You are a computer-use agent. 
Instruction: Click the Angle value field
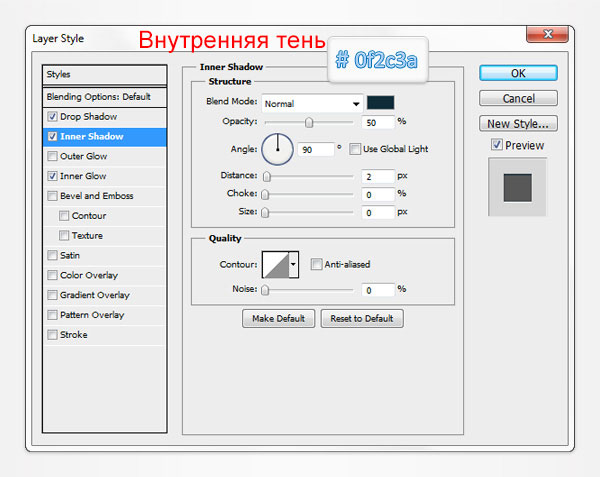point(316,149)
